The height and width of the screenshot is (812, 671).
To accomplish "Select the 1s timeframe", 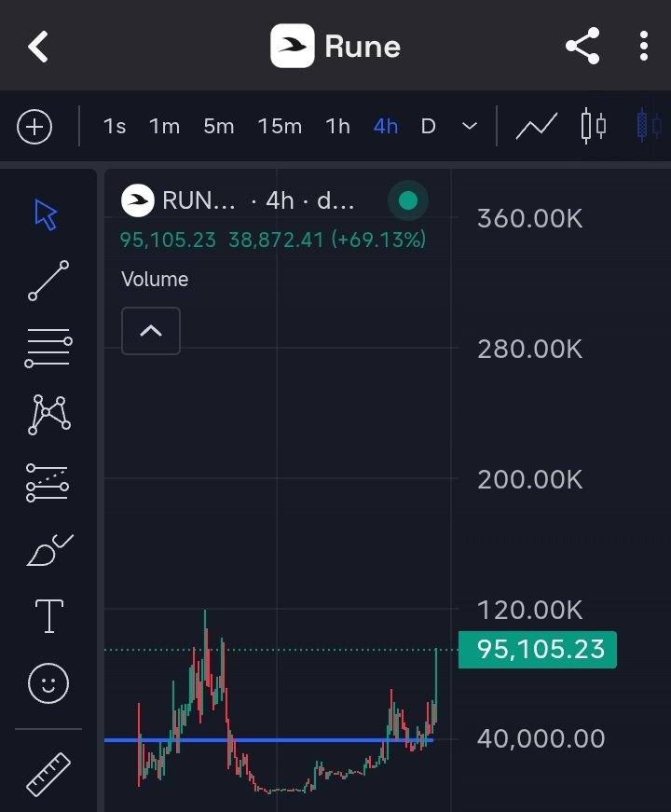I will pos(115,127).
